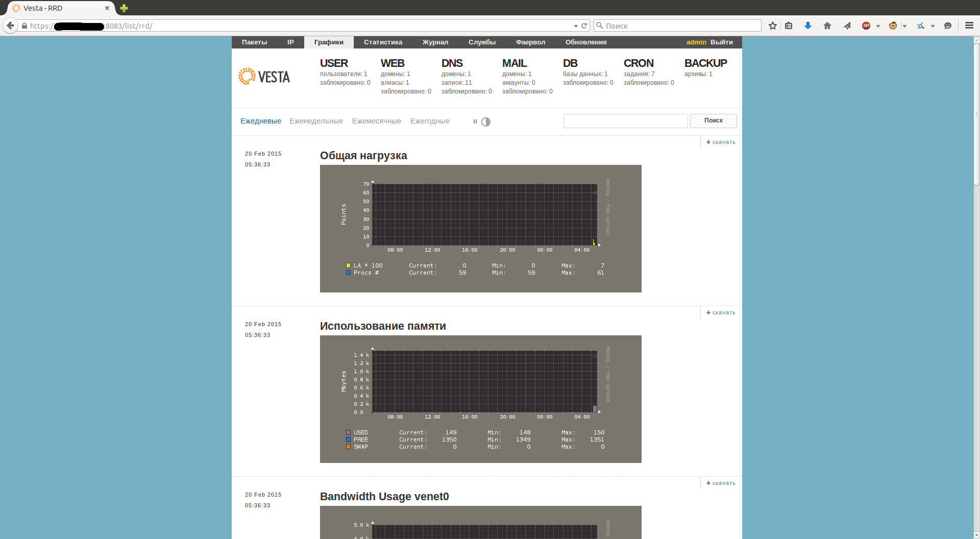Focus the Vesta panel search field
Screen dimensions: 980x539
pos(625,121)
